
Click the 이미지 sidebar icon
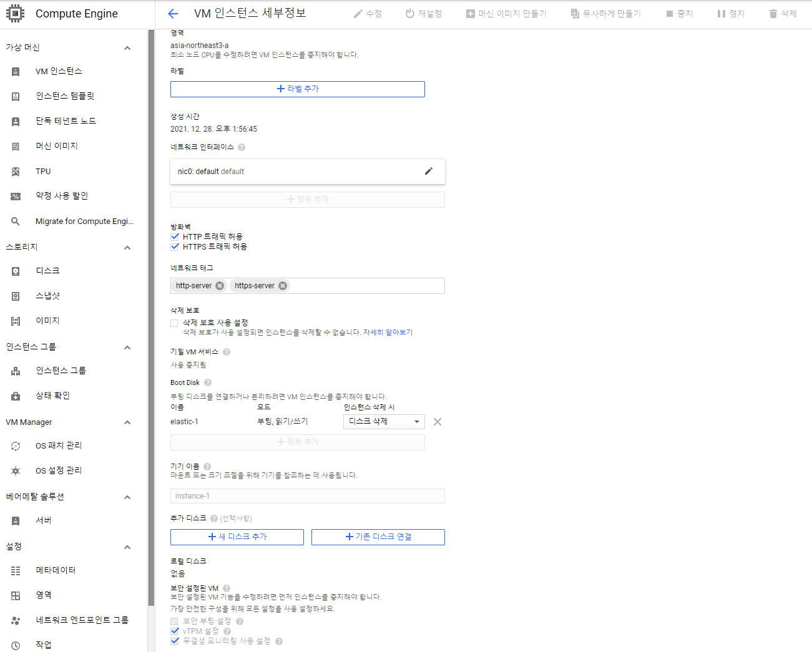point(16,321)
